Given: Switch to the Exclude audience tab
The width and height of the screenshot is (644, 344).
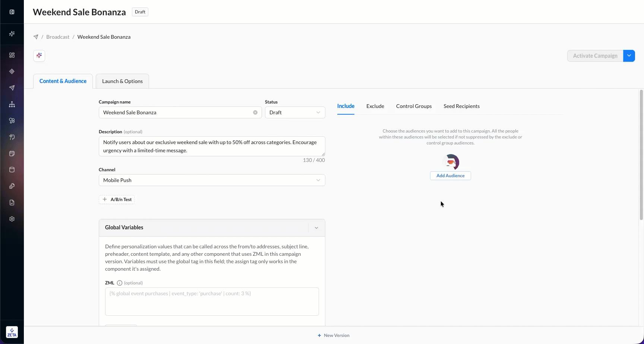Looking at the screenshot, I should point(375,106).
